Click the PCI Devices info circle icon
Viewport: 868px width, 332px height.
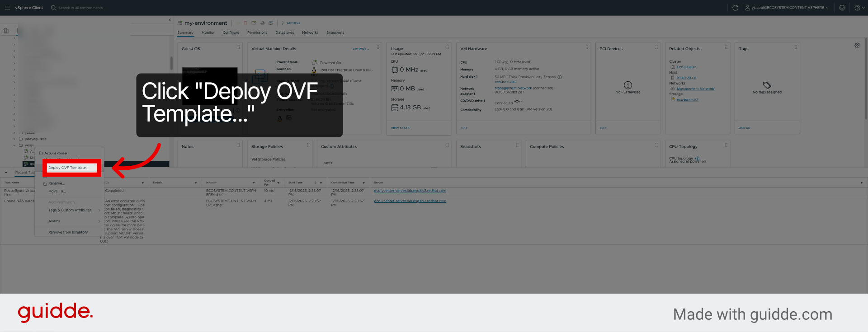click(628, 85)
